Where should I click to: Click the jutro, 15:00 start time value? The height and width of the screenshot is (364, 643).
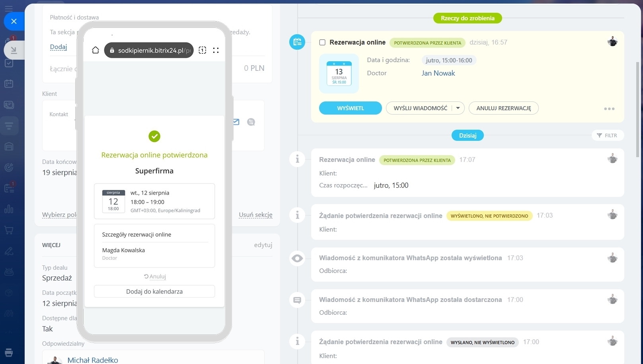coord(391,185)
